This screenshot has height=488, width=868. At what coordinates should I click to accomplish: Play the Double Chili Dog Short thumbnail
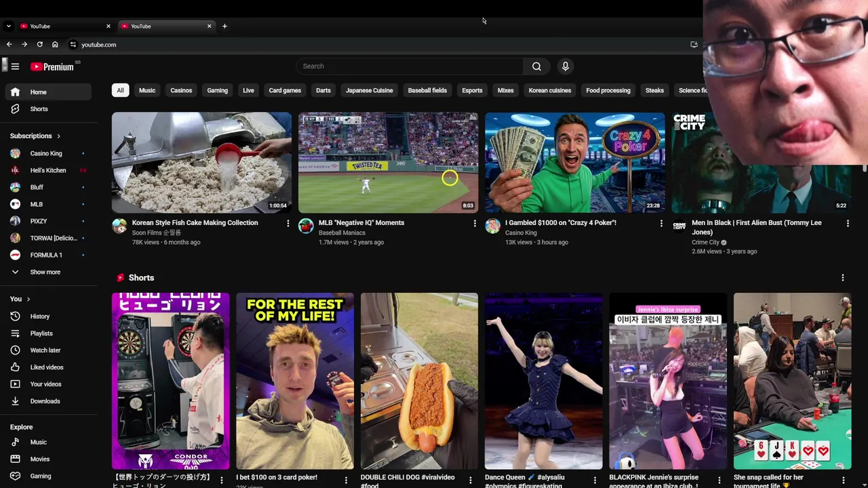[x=419, y=381]
